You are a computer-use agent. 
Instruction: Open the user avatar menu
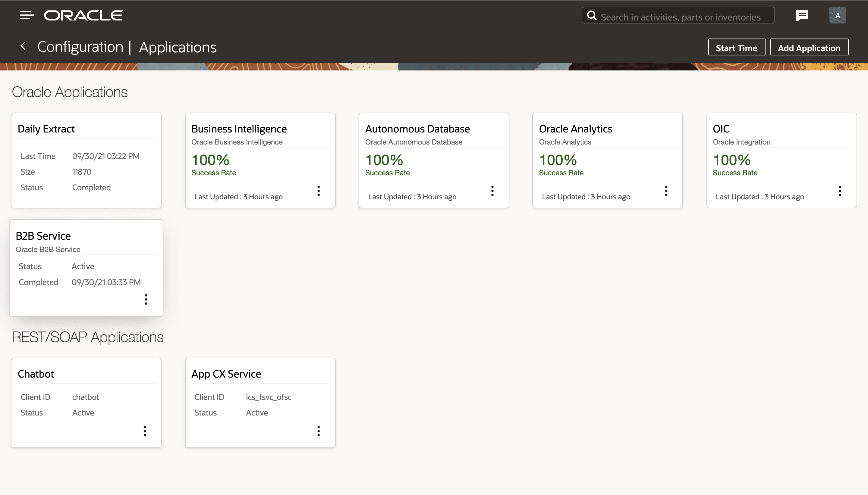[x=837, y=15]
